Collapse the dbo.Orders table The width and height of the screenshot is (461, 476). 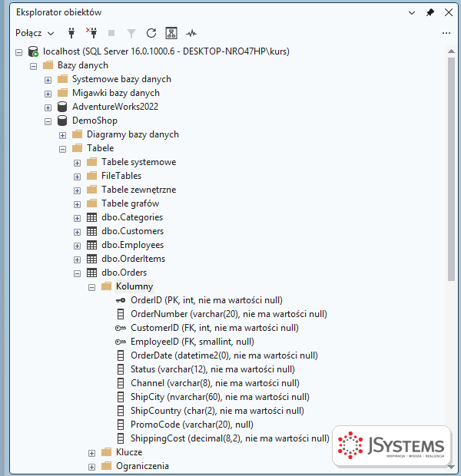click(77, 274)
